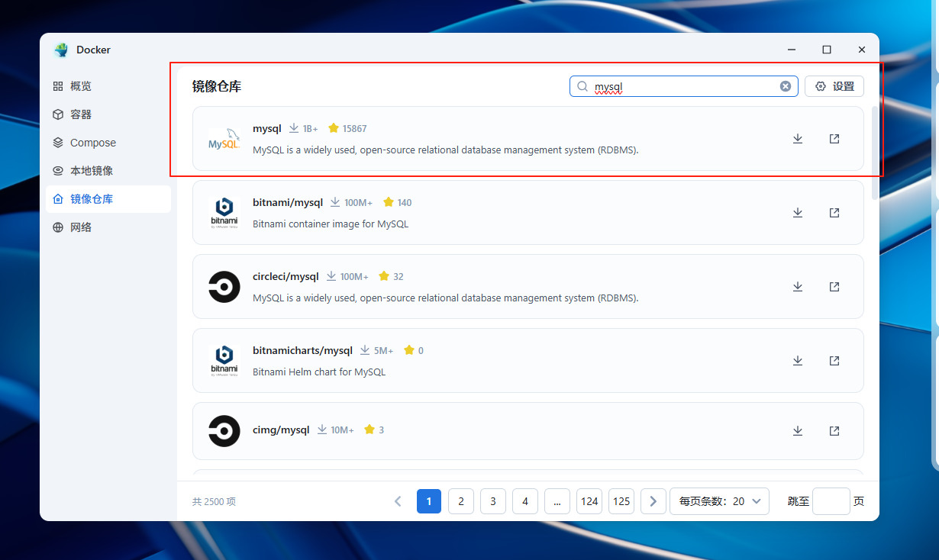Click the MySQL dolphin logo
Screen dimensions: 939x560
click(x=224, y=139)
